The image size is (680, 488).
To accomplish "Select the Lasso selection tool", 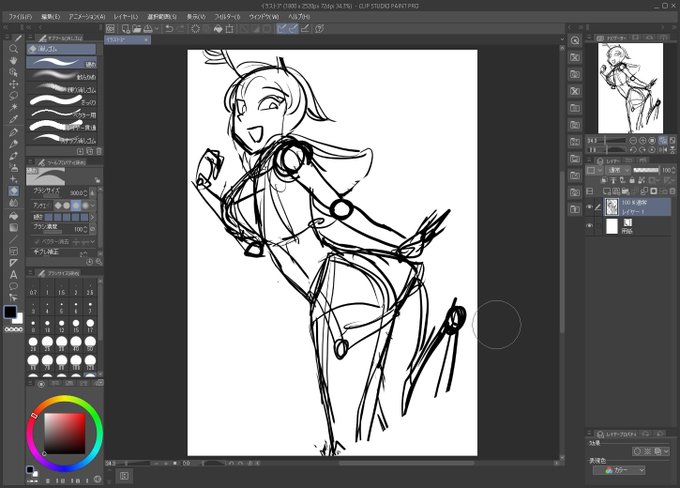I will tap(13, 95).
